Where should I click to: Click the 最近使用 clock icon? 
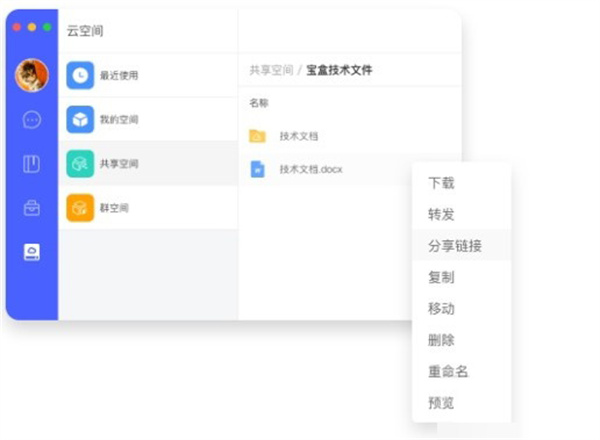pyautogui.click(x=80, y=75)
